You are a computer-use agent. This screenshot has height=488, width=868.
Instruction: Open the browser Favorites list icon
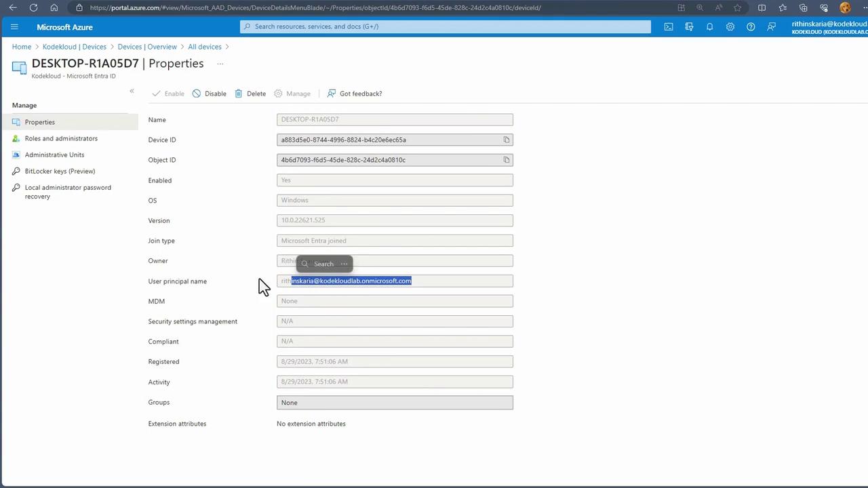point(783,7)
